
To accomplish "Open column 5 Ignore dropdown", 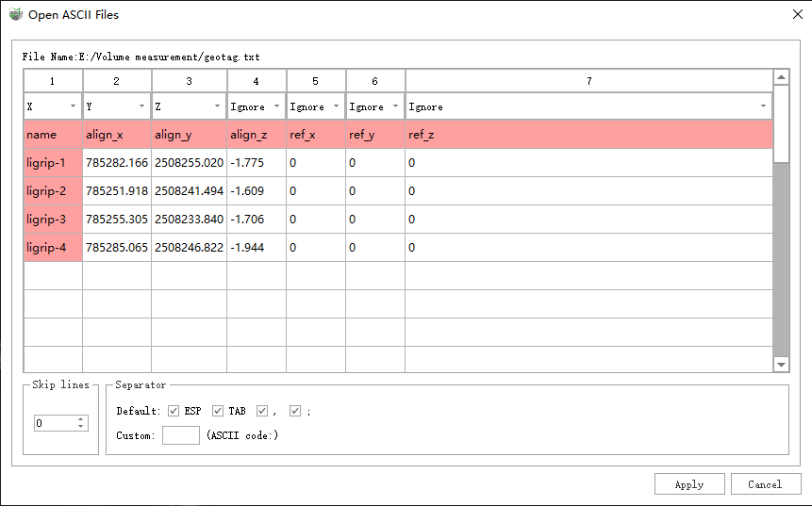I will (x=316, y=106).
